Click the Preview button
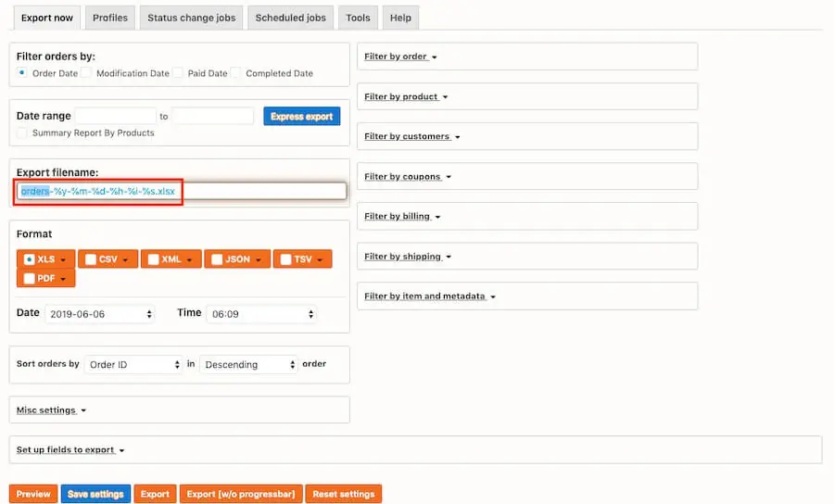Image resolution: width=834 pixels, height=504 pixels. [x=33, y=494]
